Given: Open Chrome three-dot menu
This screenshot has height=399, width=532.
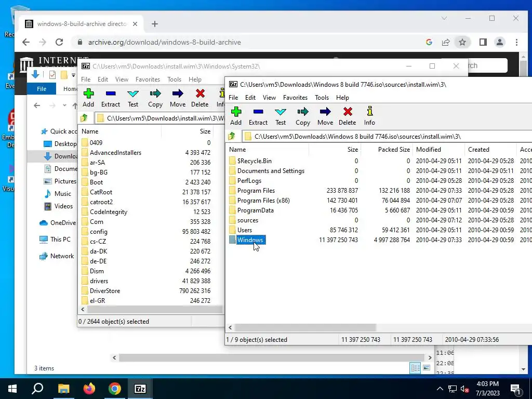Looking at the screenshot, I should coord(516,42).
